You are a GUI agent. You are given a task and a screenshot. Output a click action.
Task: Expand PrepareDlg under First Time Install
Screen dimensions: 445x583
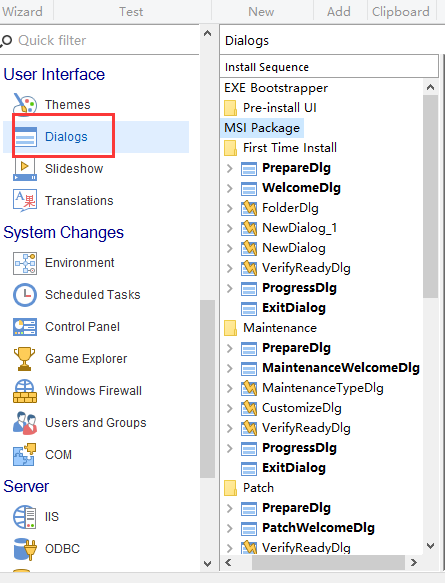[229, 168]
